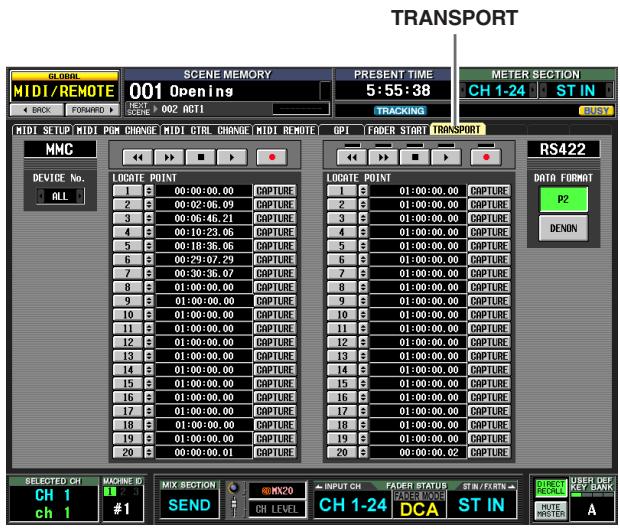620x529 pixels.
Task: Click INPUT CH 1-24 fader status button
Action: click(x=353, y=504)
